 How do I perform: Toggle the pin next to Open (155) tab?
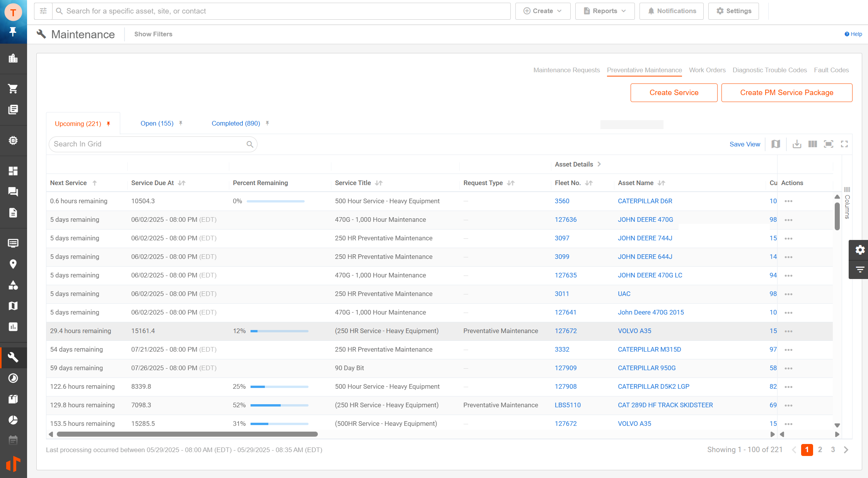pos(181,123)
